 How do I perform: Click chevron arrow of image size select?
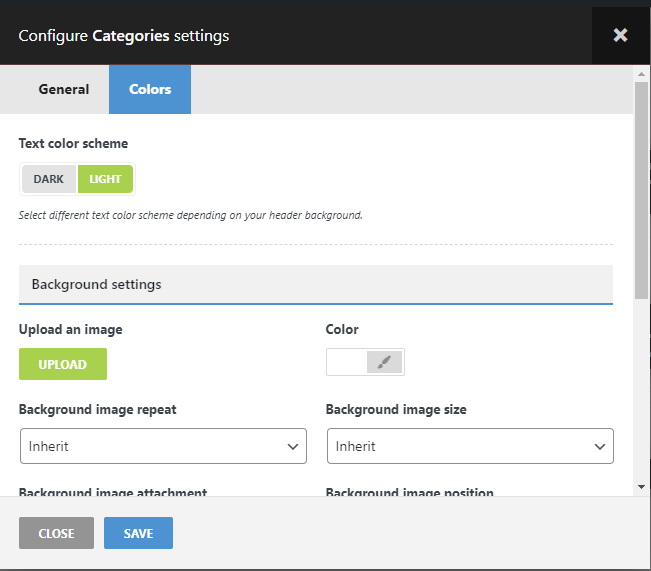[x=600, y=446]
